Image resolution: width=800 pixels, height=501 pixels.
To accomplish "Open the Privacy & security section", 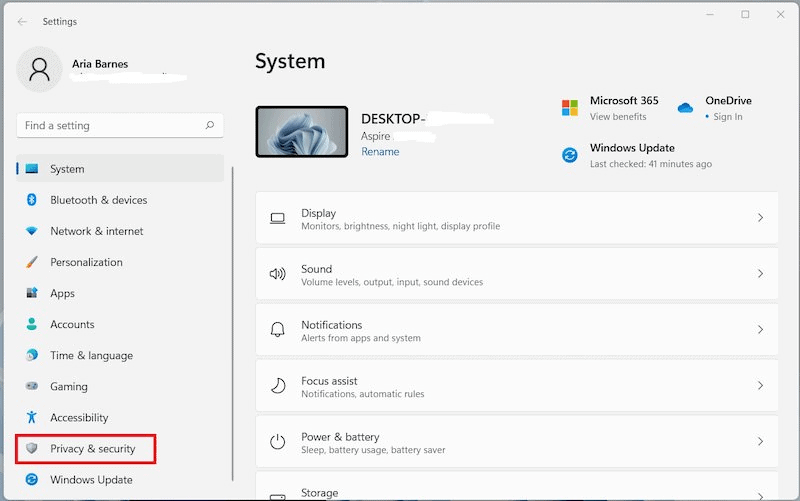I will [x=92, y=449].
